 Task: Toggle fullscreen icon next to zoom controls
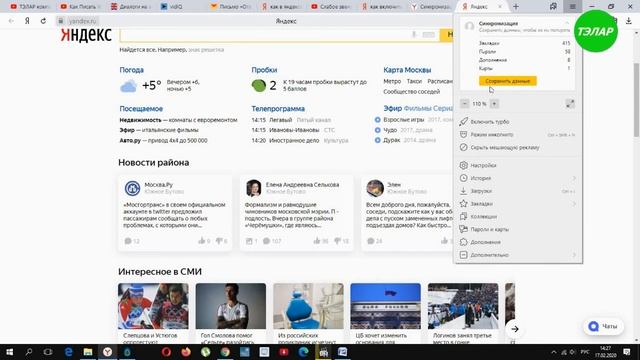(570, 104)
